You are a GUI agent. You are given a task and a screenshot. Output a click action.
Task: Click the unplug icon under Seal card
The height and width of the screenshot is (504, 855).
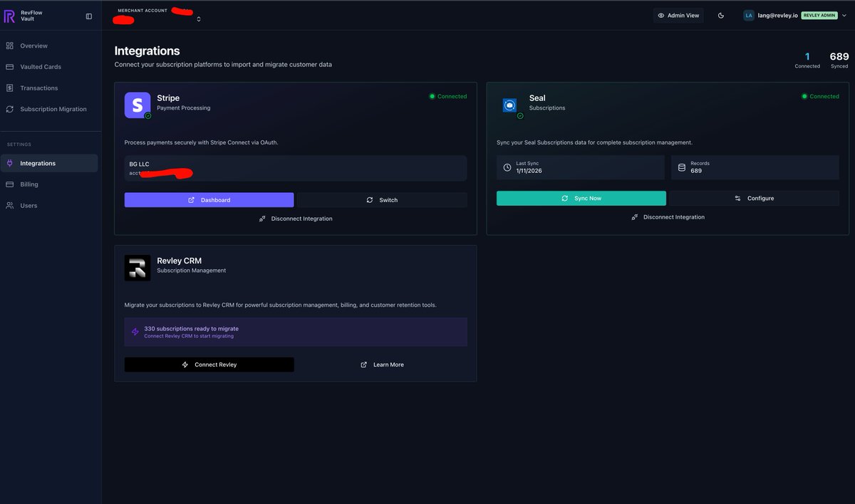click(635, 217)
